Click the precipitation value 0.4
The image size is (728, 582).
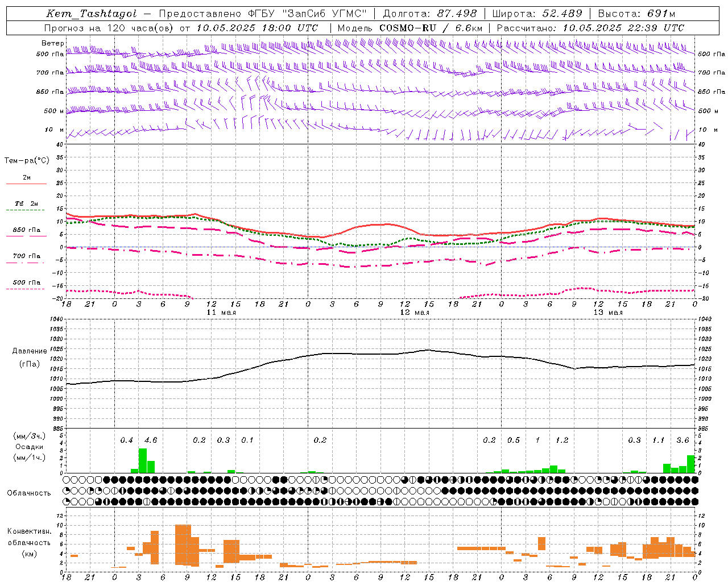coord(126,440)
